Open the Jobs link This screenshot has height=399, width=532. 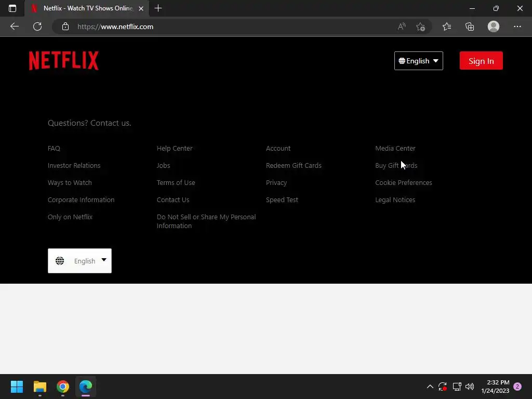pyautogui.click(x=163, y=165)
